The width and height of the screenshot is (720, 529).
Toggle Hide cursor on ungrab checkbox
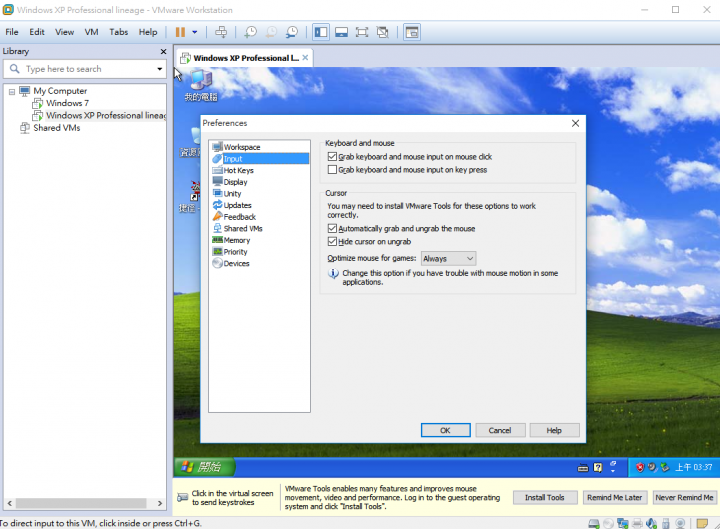[332, 241]
